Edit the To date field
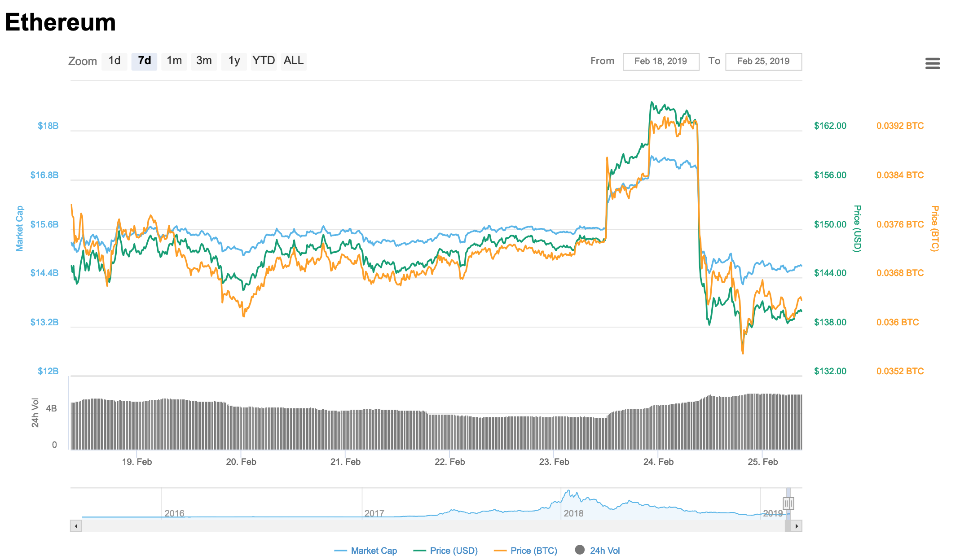Image resolution: width=960 pixels, height=560 pixels. (x=763, y=61)
